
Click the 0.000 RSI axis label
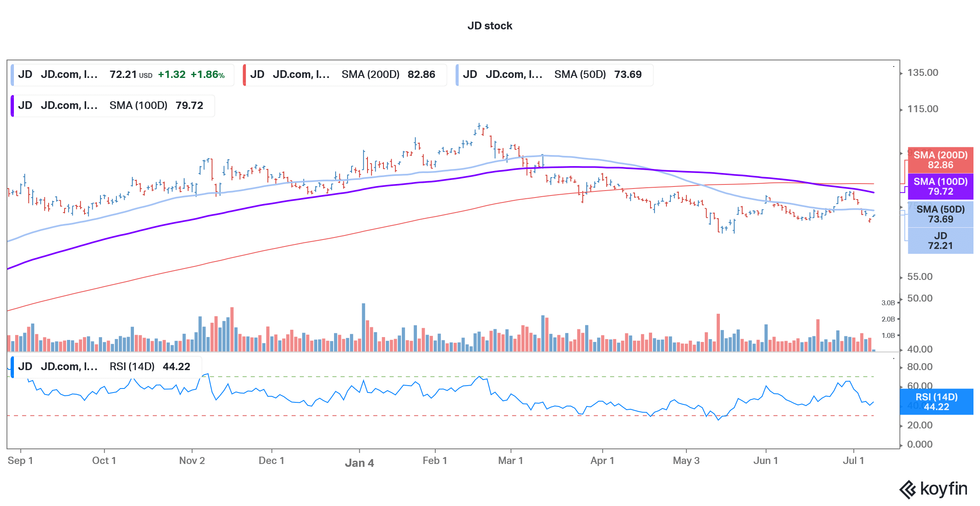pyautogui.click(x=920, y=444)
